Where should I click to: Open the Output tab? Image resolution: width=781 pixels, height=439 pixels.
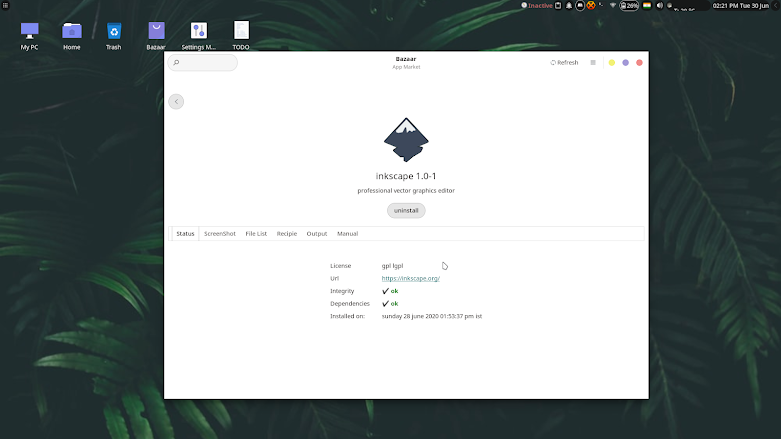click(317, 234)
